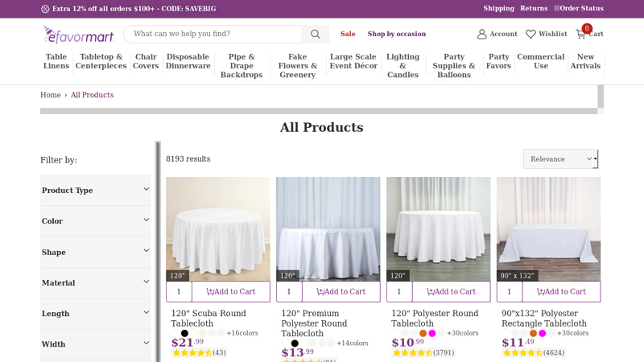Open Party Supplies & Balloons menu

454,66
